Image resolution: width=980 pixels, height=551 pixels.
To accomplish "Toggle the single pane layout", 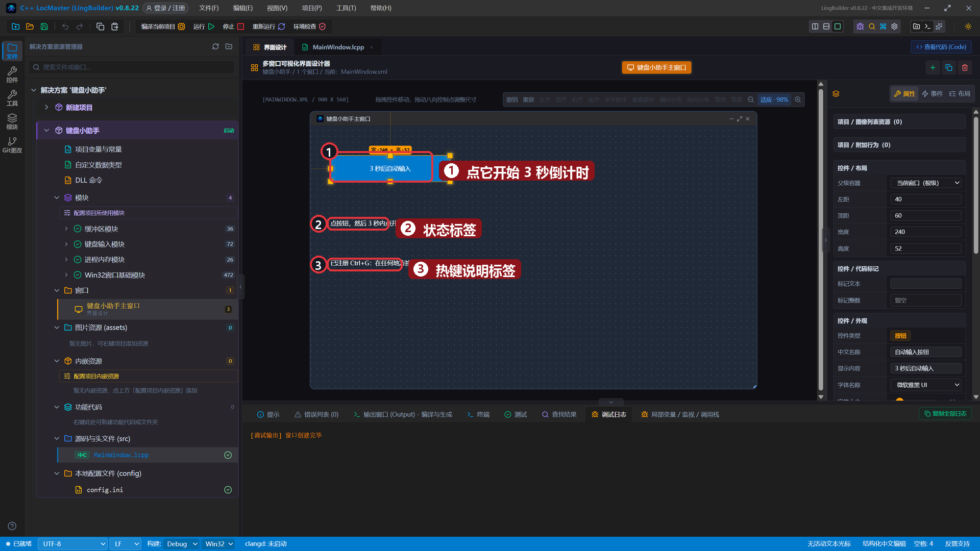I will [838, 27].
